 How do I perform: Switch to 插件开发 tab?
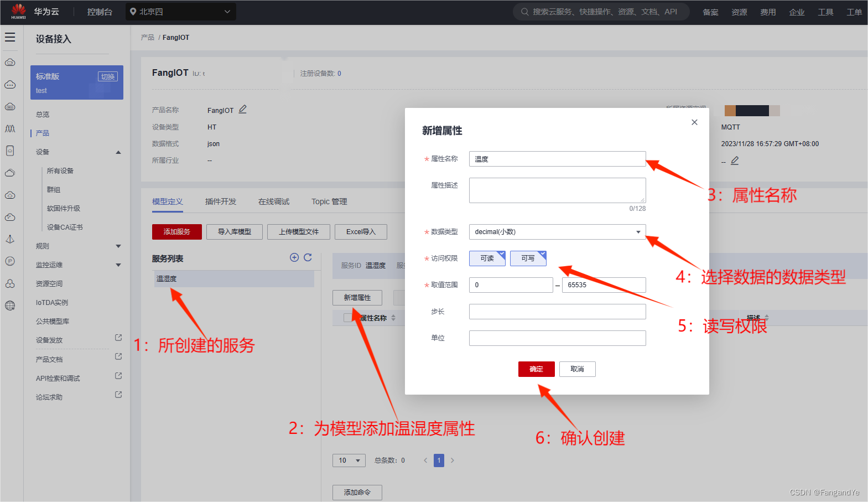221,201
